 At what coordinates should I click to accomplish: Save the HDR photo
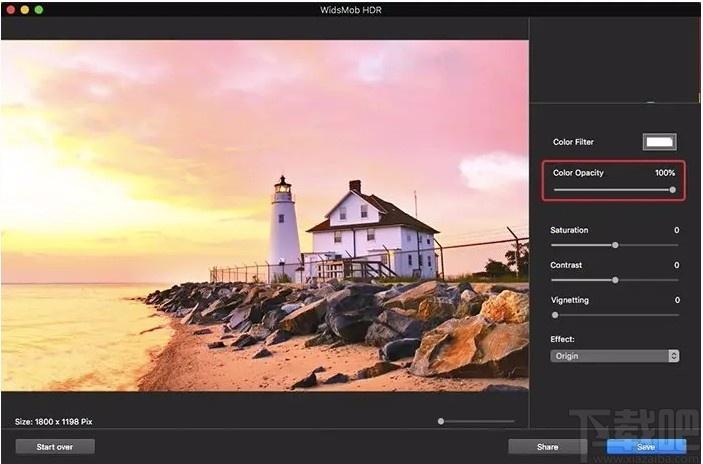click(x=646, y=447)
